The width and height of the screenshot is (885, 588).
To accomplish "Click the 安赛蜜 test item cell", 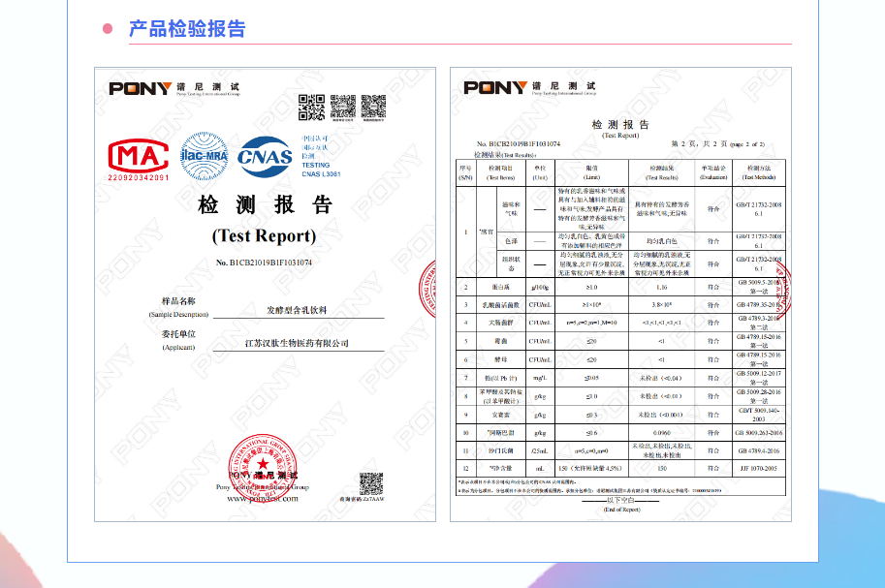I will pos(500,415).
